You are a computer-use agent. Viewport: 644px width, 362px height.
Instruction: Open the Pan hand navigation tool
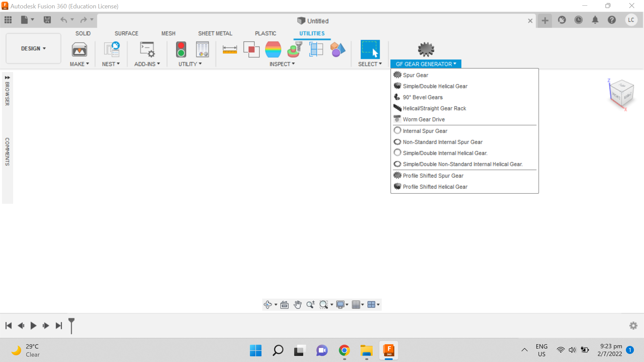298,304
